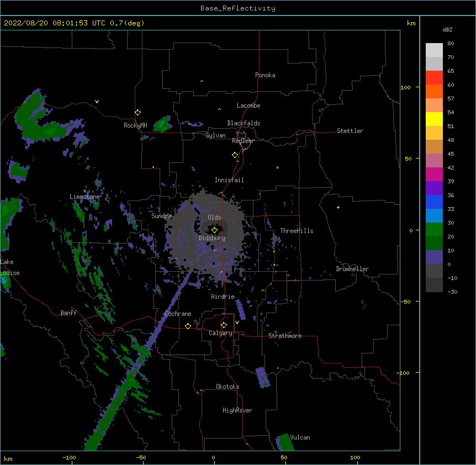Viewport: 476px width, 465px height.
Task: Click the yellow diamond marker below the Cochrane label
Action: (x=188, y=326)
